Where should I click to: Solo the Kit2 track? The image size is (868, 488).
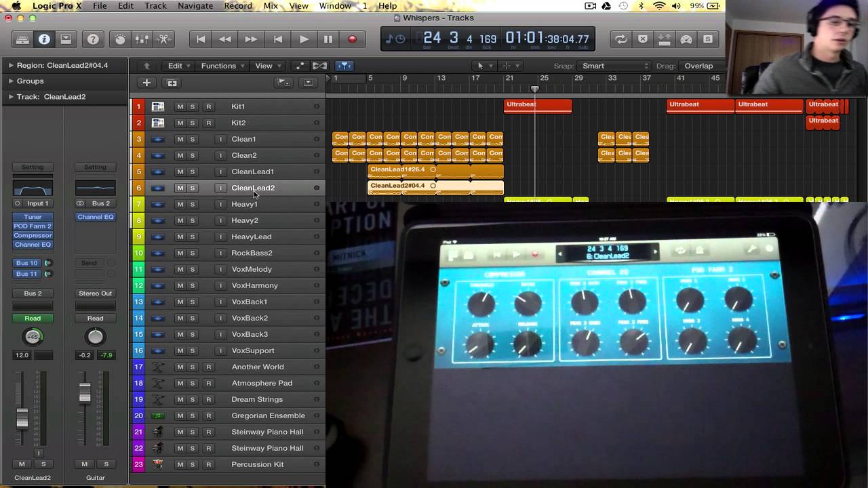193,123
